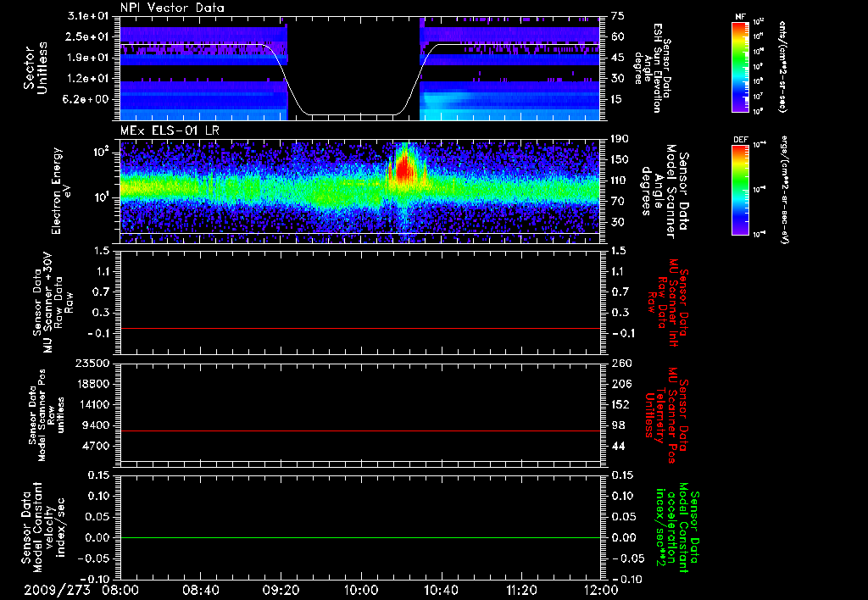The width and height of the screenshot is (868, 600).
Task: Click the white sun elevation curve minimum
Action: point(352,115)
